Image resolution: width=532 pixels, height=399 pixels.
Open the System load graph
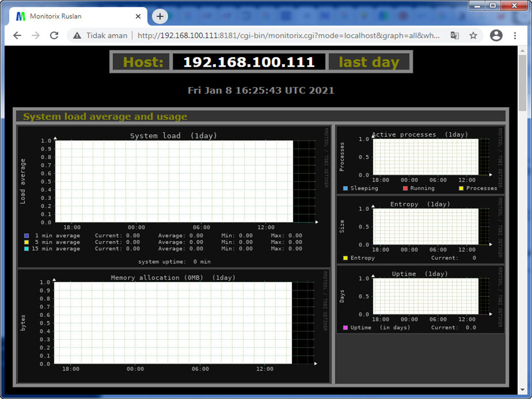(174, 181)
